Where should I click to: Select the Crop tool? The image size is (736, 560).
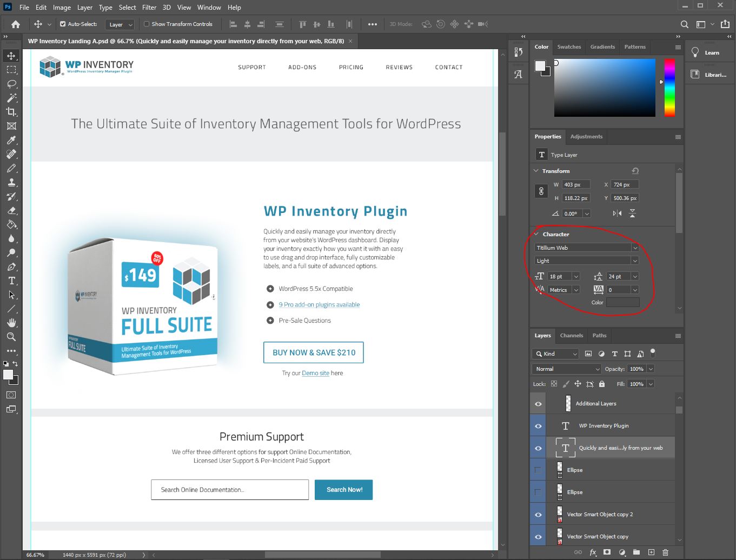[11, 112]
